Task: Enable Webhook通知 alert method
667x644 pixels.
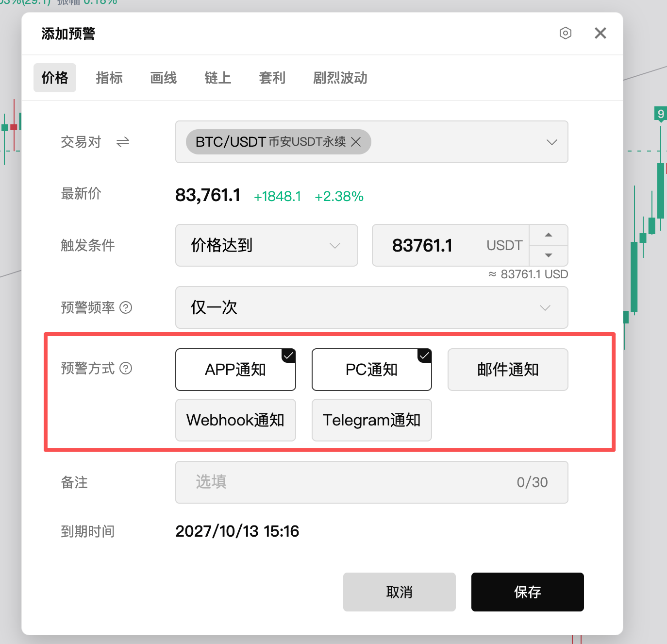Action: pos(235,420)
